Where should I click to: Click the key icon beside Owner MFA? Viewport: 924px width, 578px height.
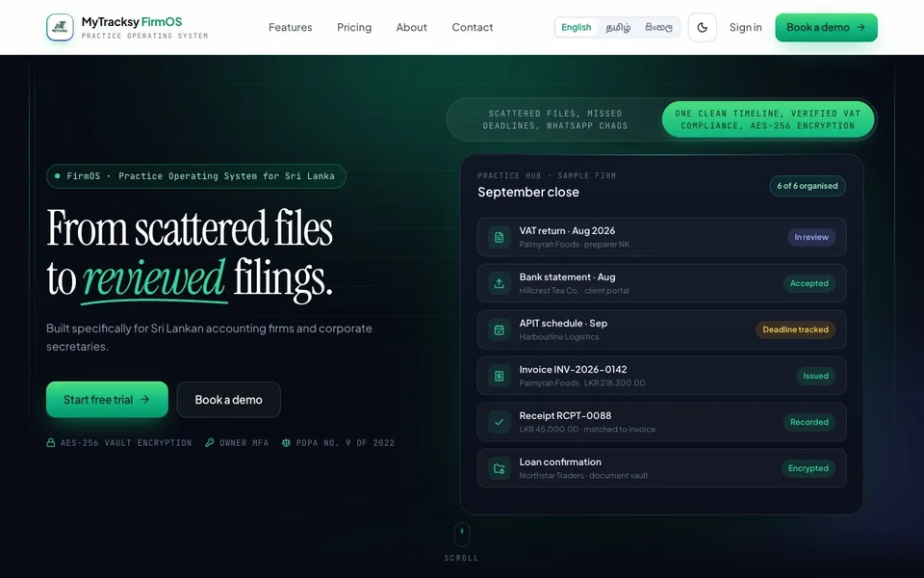point(209,442)
